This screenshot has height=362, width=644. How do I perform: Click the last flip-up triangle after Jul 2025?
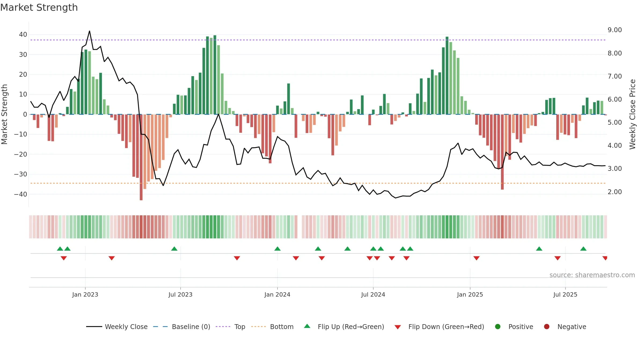pos(583,249)
